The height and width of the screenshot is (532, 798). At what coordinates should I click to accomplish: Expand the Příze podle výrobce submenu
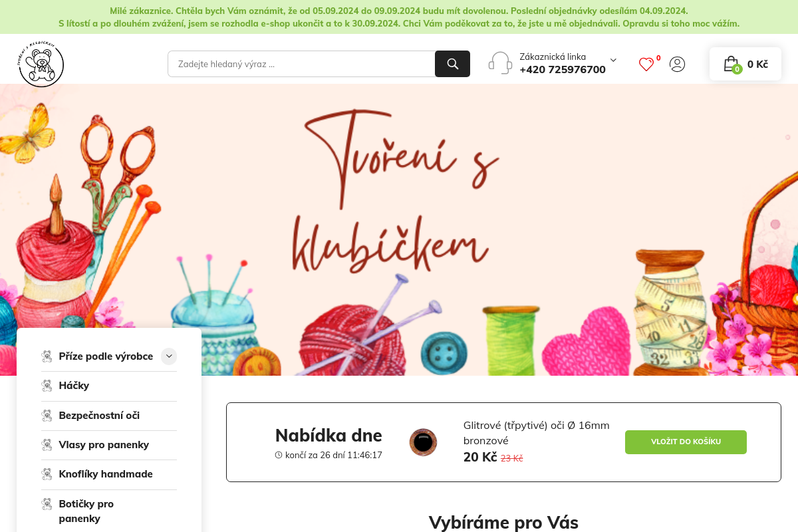[169, 356]
